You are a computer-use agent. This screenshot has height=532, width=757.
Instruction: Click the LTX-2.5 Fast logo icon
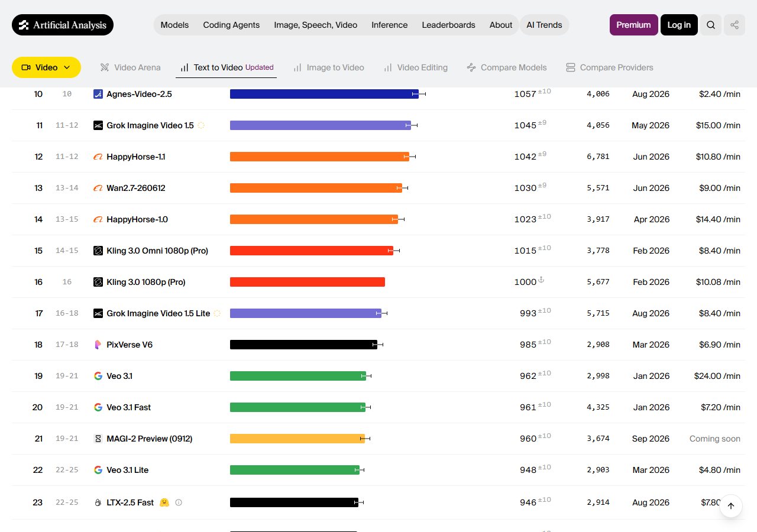(98, 502)
